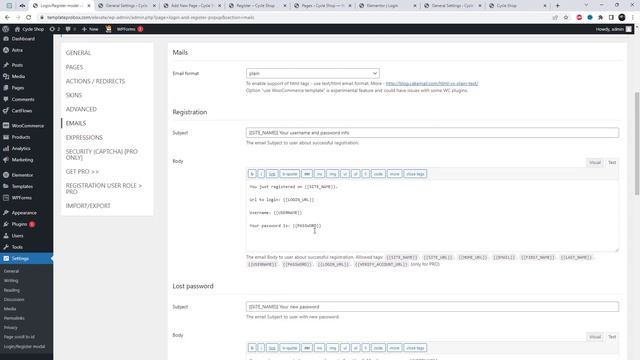Open the EXPRESSIONS settings section
Image resolution: width=640 pixels, height=360 pixels.
(x=84, y=138)
